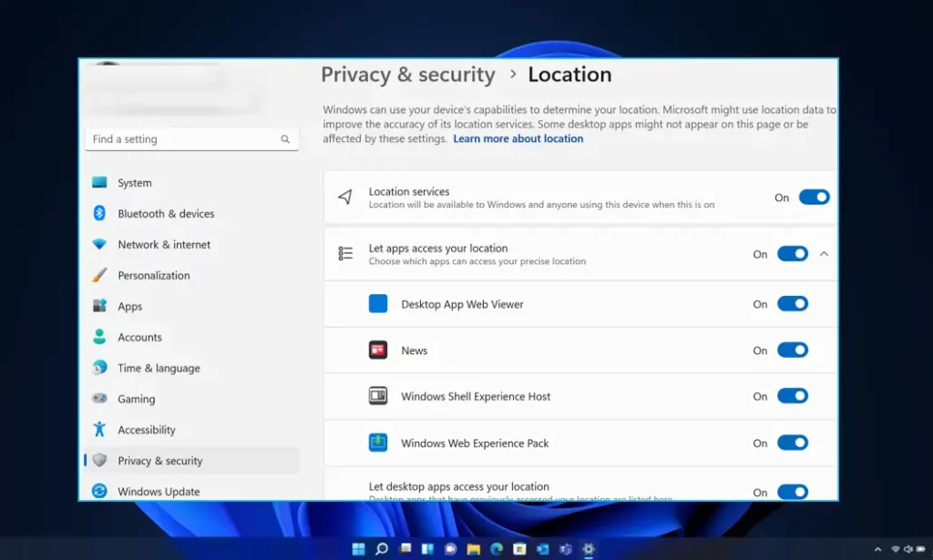This screenshot has height=560, width=933.
Task: Click the 'Windows Shell Experience Host' label
Action: 476,396
